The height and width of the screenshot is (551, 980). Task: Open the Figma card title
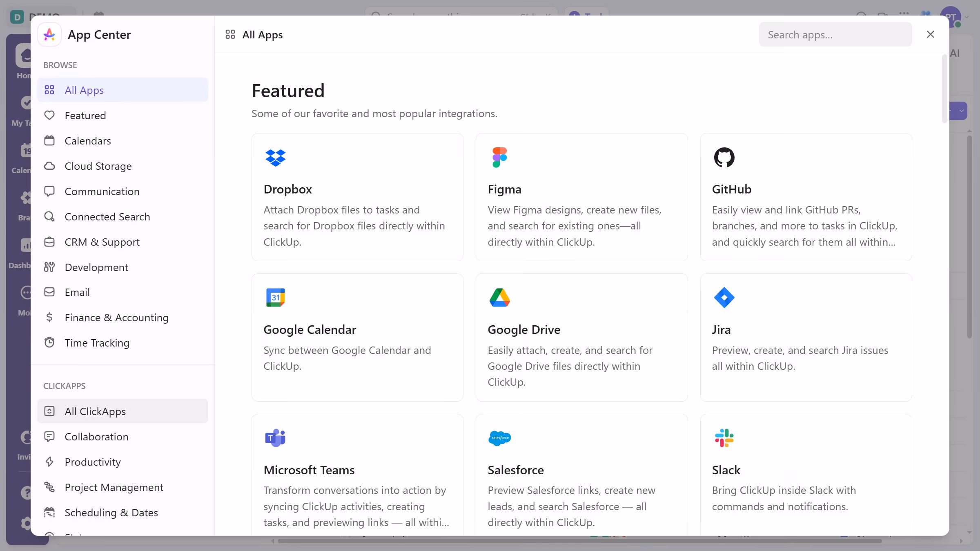pos(504,189)
